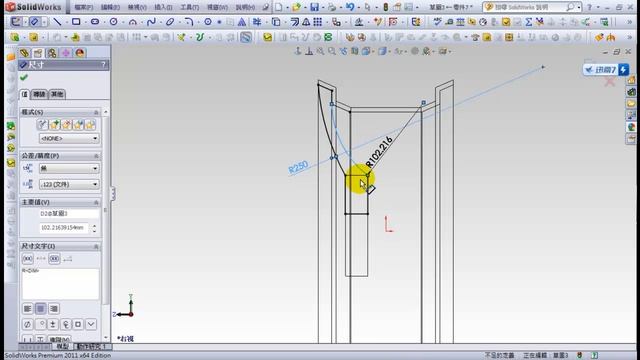Select center-justify dimension text button

pos(40,309)
